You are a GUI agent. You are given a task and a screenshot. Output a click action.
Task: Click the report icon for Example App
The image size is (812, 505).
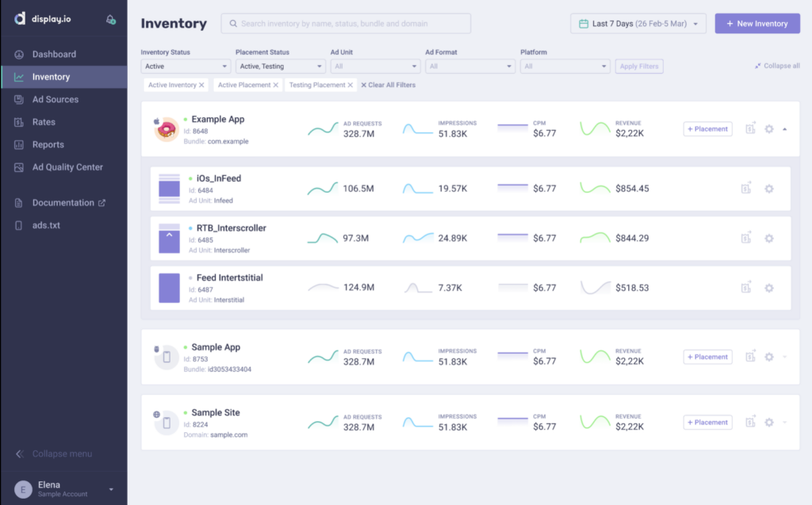(x=750, y=128)
